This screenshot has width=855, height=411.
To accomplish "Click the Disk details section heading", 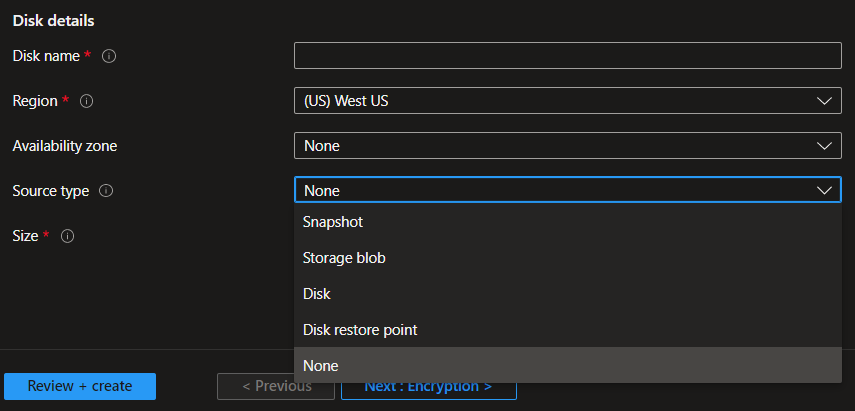I will click(x=53, y=21).
